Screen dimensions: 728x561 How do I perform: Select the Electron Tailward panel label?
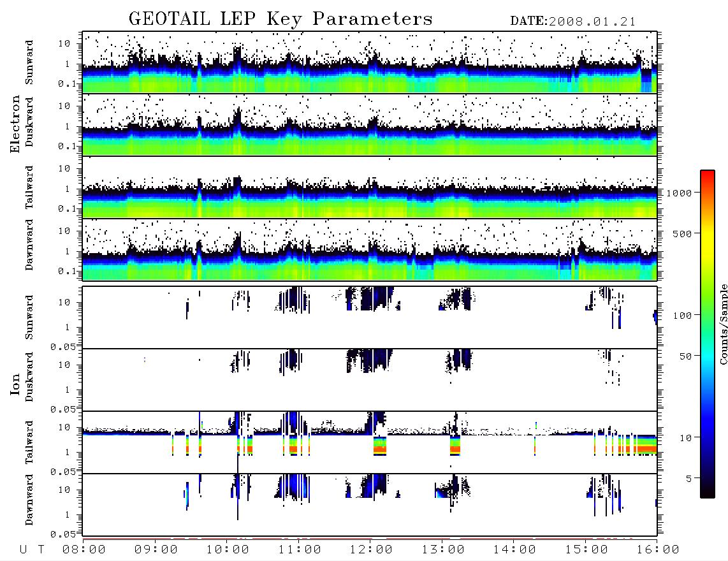click(29, 187)
